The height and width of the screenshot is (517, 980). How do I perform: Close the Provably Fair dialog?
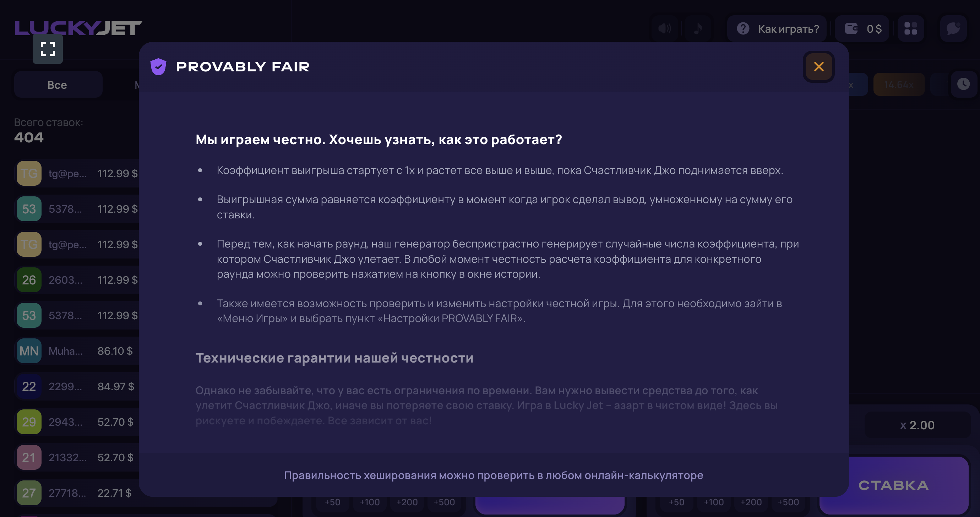(x=818, y=66)
